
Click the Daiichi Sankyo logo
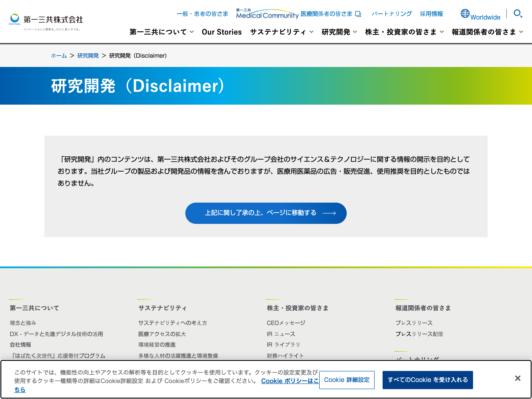(46, 22)
